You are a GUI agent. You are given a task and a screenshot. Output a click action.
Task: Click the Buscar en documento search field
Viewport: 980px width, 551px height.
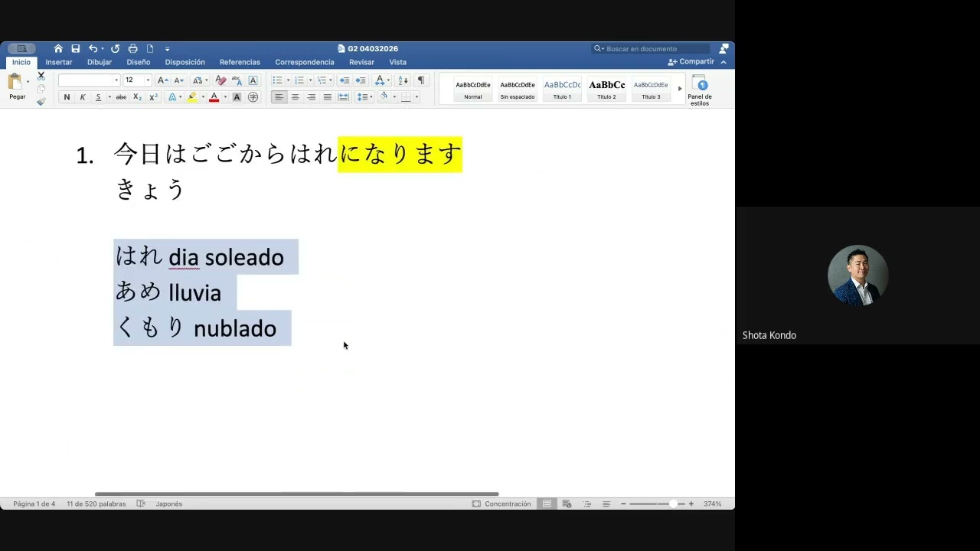(650, 49)
